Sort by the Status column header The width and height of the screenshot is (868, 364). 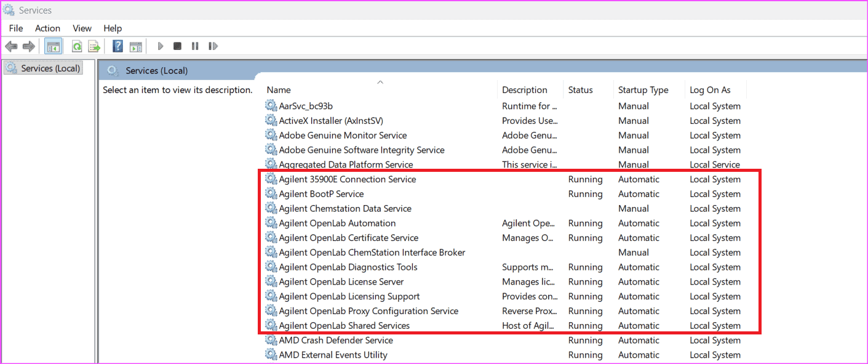580,90
